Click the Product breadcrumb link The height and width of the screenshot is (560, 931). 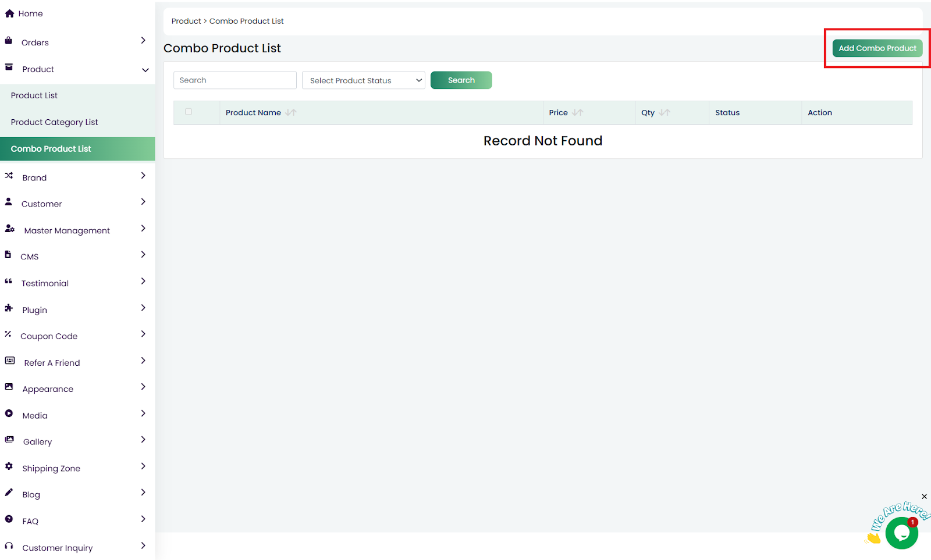pos(186,21)
